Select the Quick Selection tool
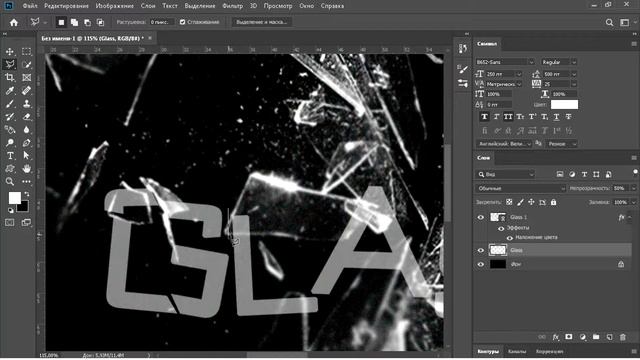This screenshot has width=640, height=360. [27, 64]
